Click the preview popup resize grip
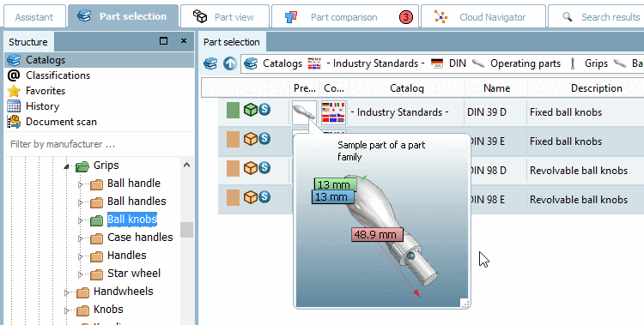The width and height of the screenshot is (644, 325). pos(465,304)
